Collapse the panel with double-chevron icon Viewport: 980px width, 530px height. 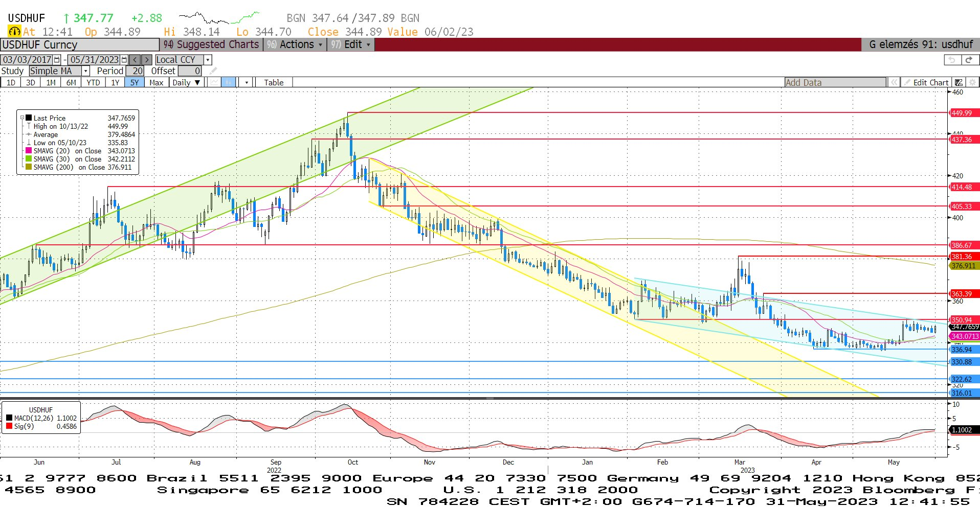click(894, 82)
